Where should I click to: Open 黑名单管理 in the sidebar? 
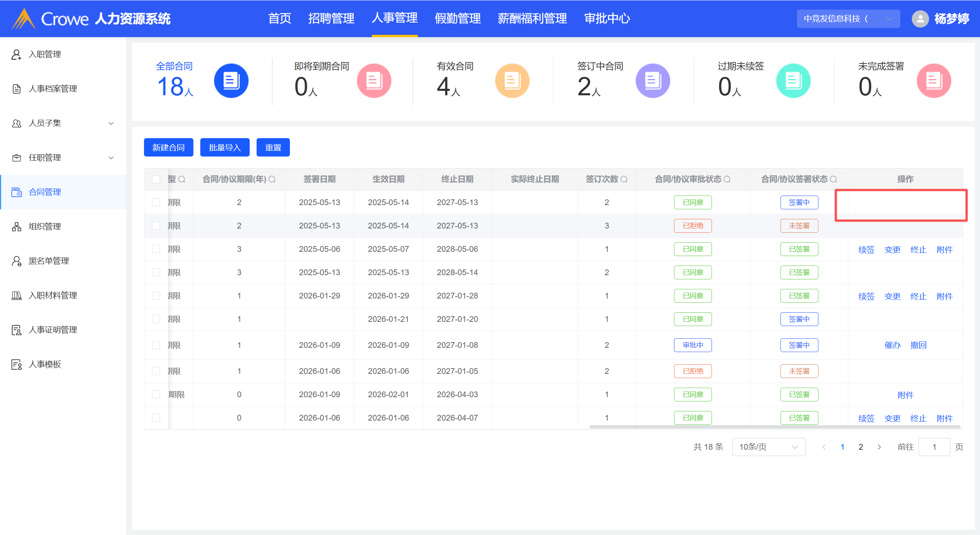pos(49,261)
